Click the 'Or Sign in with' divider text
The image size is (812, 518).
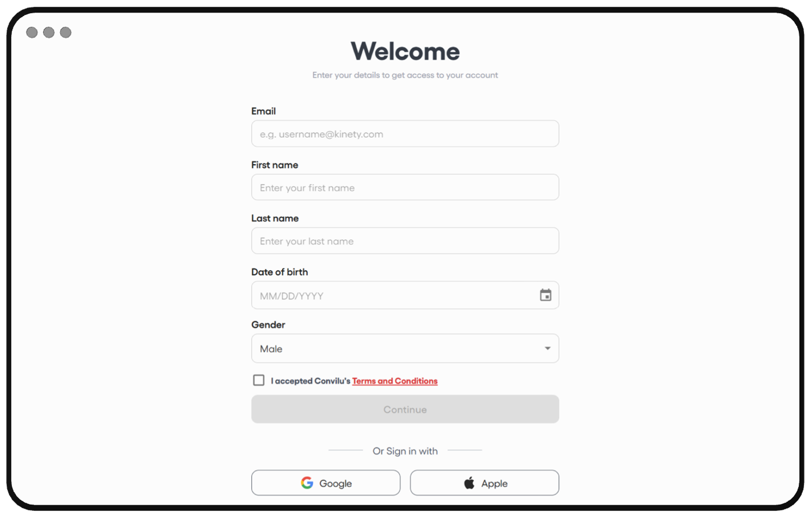(405, 451)
